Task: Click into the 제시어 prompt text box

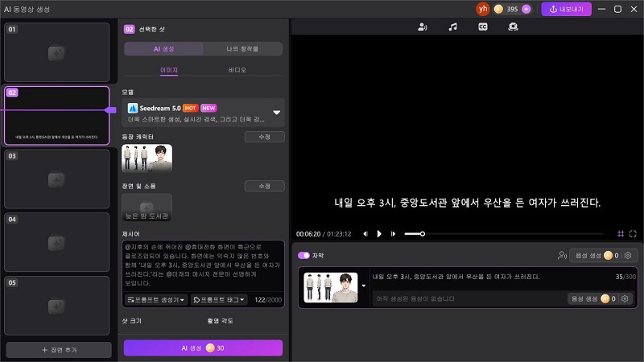Action: (204, 265)
